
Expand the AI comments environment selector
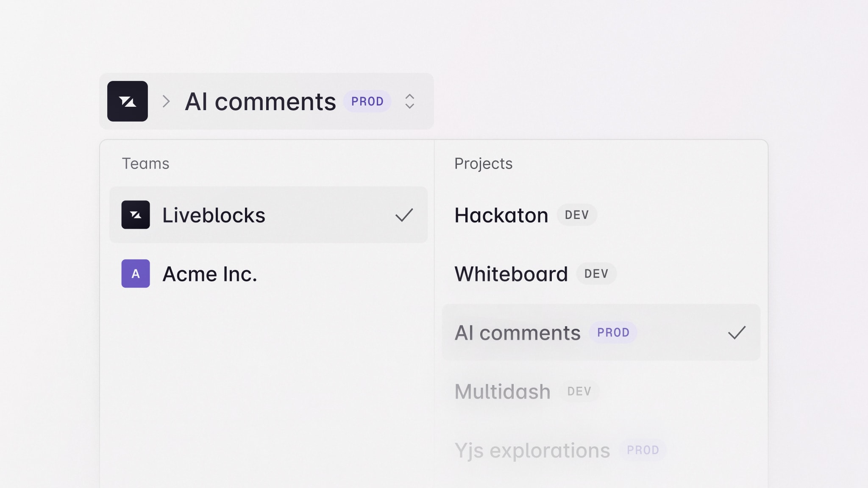point(410,101)
